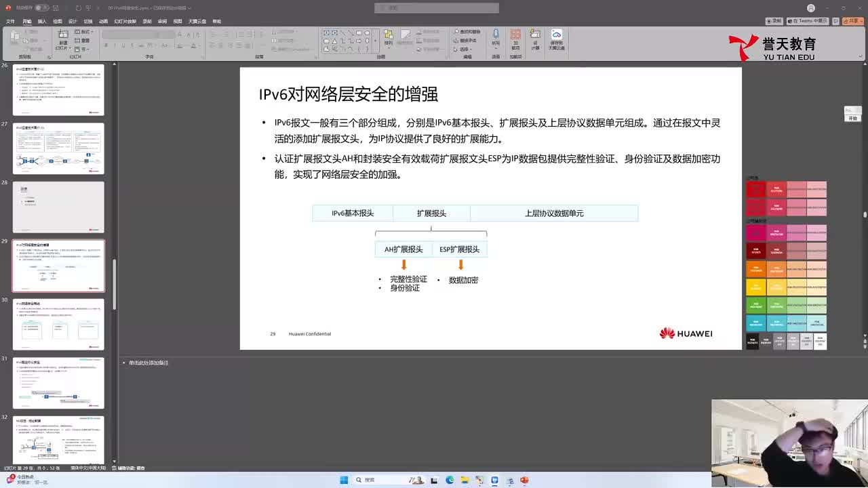
Task: Click the Record (录制) button
Action: [x=774, y=21]
